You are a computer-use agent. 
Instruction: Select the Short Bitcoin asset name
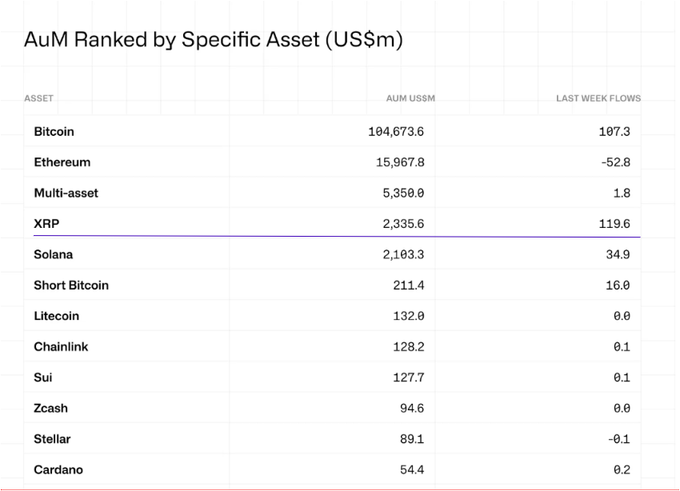coord(72,285)
